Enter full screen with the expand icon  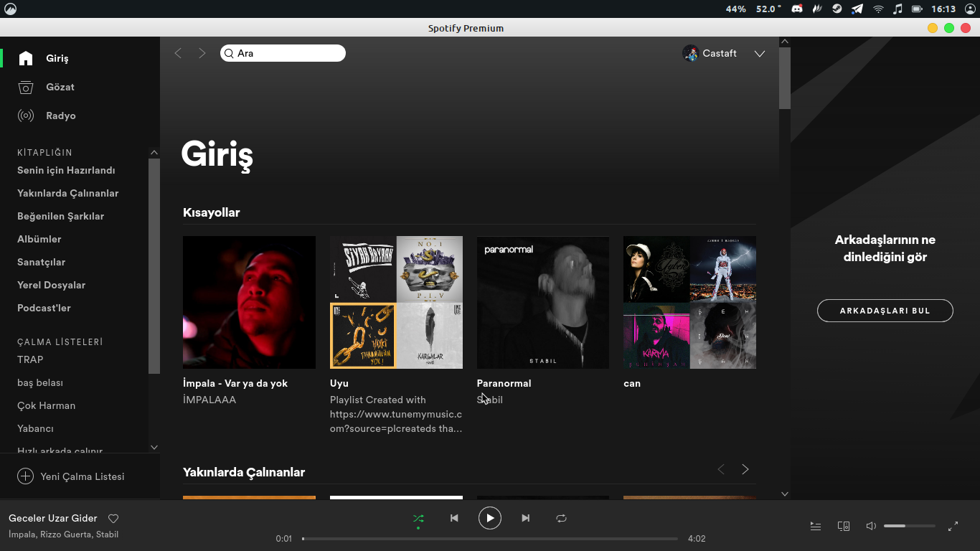click(953, 526)
